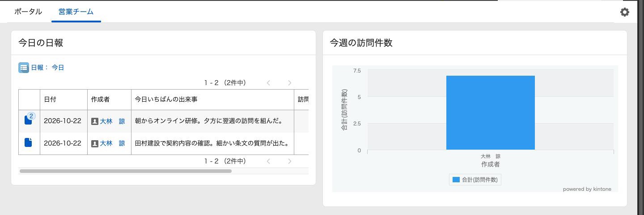Click the previous page arrow below the table
Image resolution: width=644 pixels, height=215 pixels.
[268, 161]
